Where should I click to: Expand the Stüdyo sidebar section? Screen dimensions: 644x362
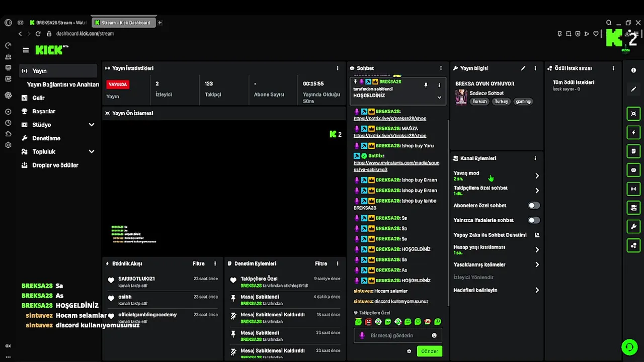92,125
